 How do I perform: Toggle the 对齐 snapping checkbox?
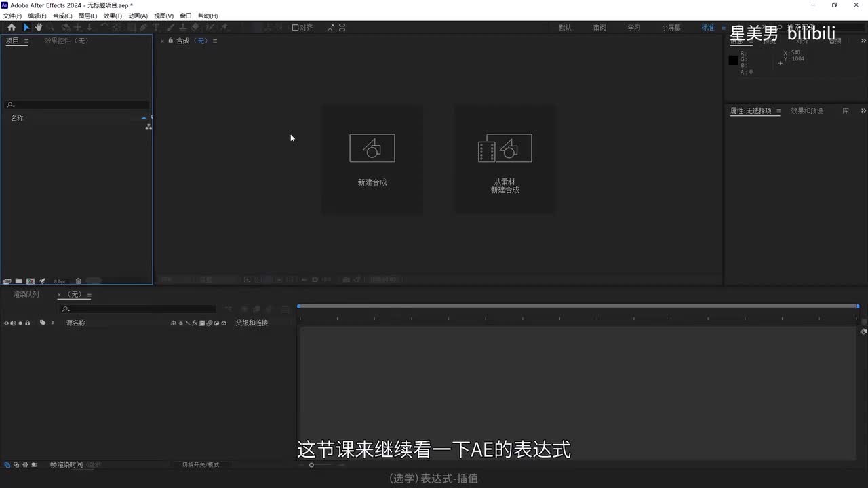pos(295,28)
